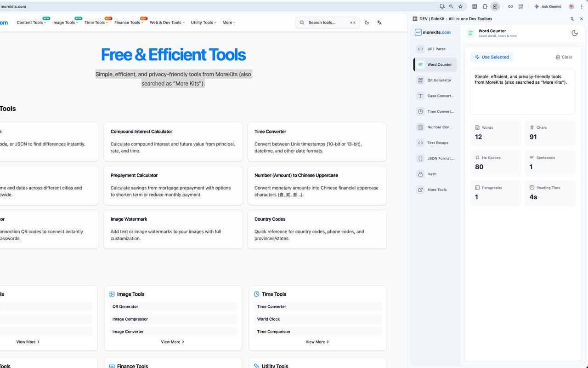This screenshot has width=588, height=368.
Task: Open Time Converter in Time Tools list
Action: (x=317, y=306)
